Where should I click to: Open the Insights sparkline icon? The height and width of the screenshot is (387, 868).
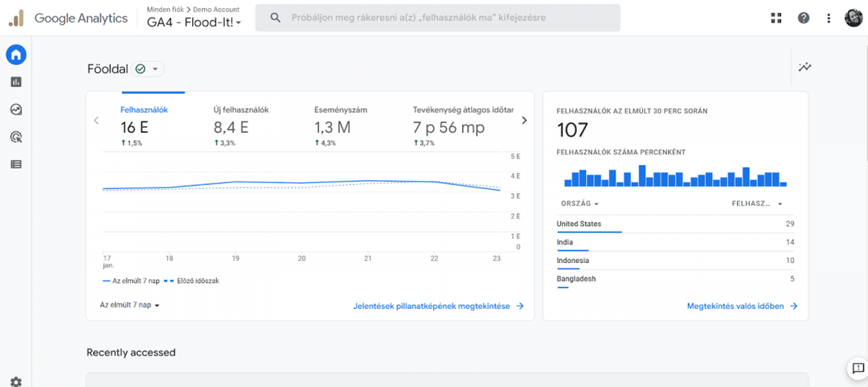click(x=805, y=67)
